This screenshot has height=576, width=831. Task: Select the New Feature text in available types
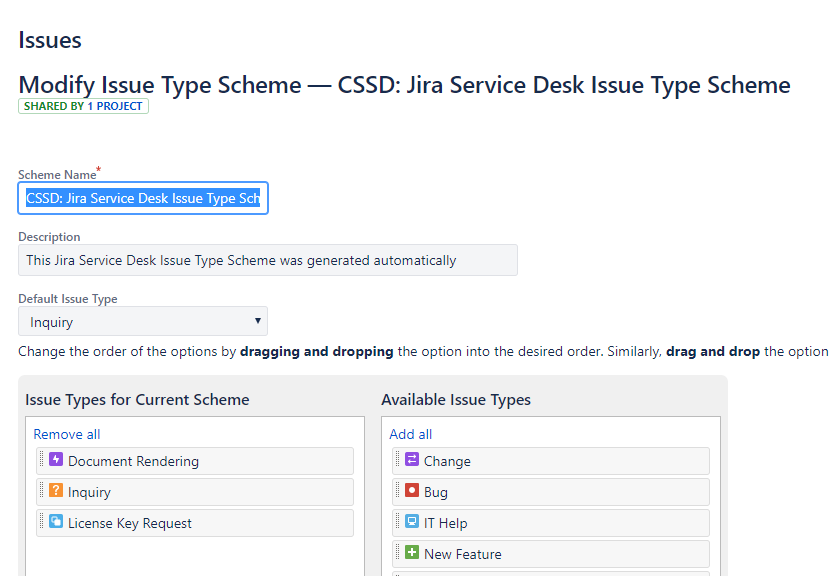point(463,554)
